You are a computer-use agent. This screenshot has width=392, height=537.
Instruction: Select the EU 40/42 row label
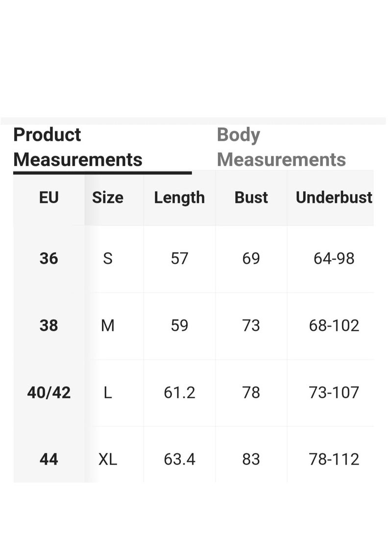point(49,392)
